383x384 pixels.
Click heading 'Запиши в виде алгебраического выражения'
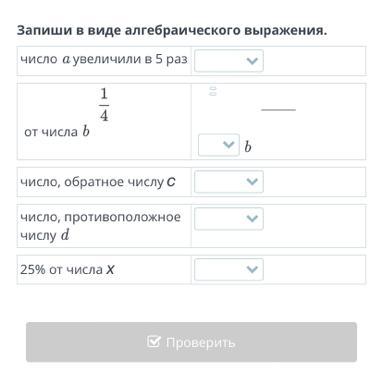[172, 30]
